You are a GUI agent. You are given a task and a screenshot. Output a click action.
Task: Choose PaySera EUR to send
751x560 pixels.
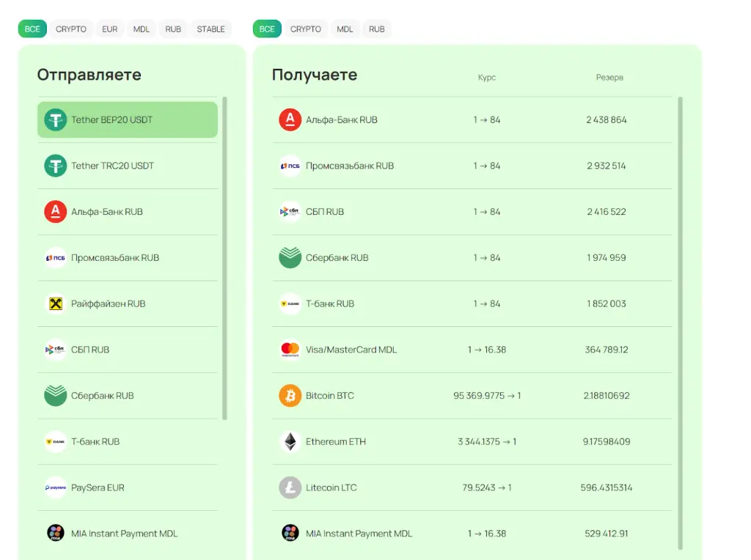[128, 487]
